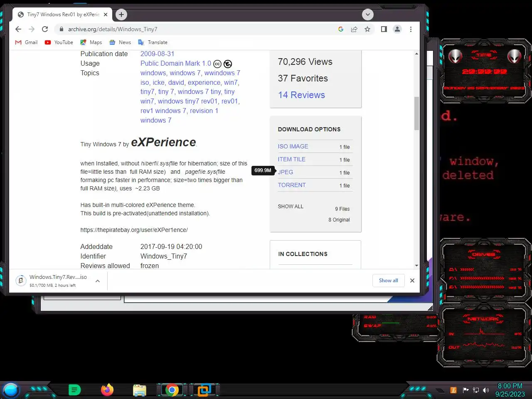Open Chrome three-dot menu

pos(411,29)
